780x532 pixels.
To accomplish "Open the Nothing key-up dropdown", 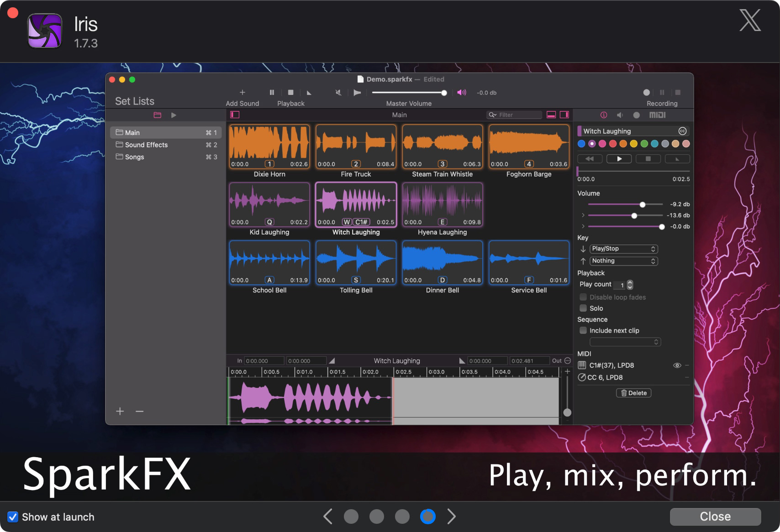I will [623, 261].
